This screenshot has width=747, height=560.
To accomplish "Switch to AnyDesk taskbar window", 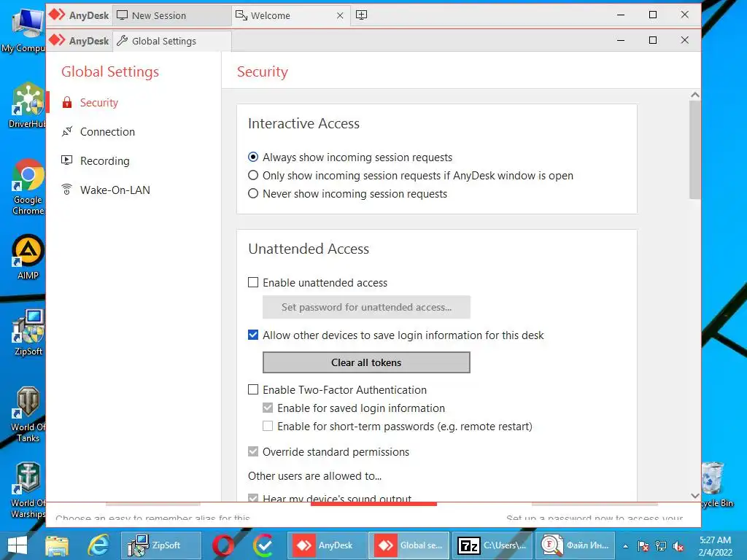I will [328, 545].
